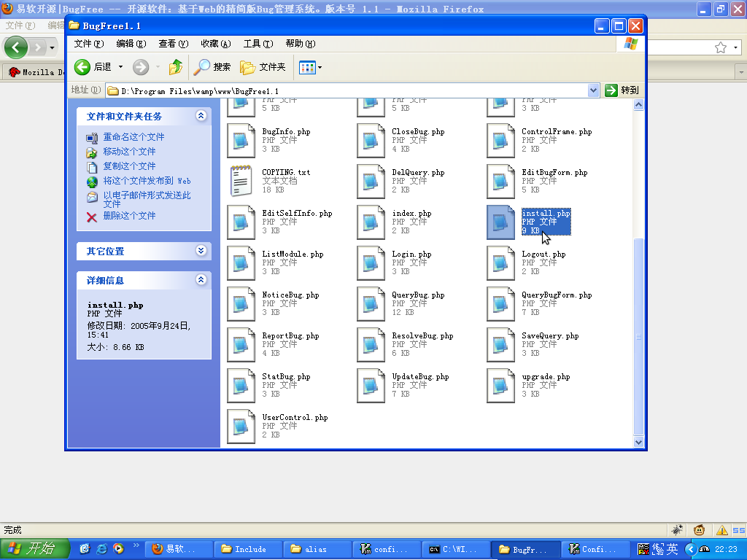Click the StatBug.php file icon
This screenshot has height=560, width=747.
241,386
